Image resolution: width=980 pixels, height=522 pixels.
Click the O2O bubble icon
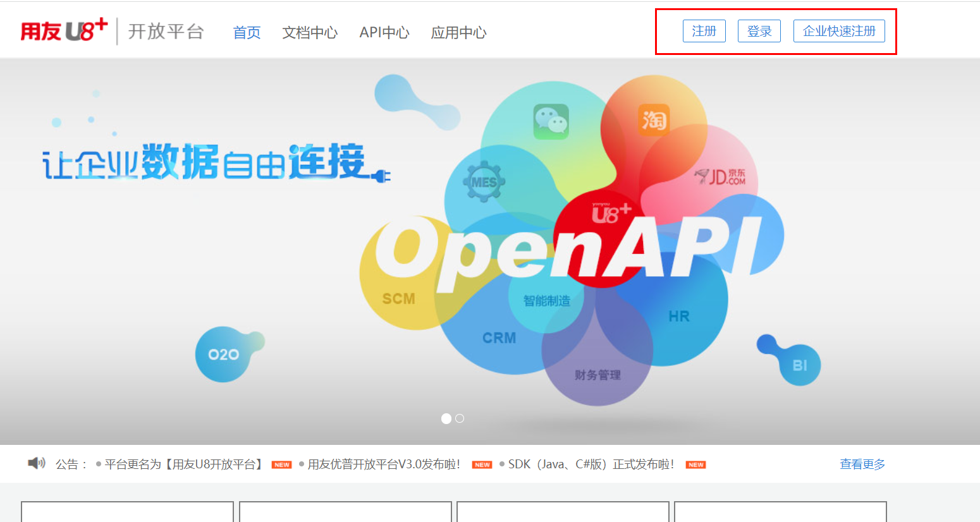pos(224,355)
